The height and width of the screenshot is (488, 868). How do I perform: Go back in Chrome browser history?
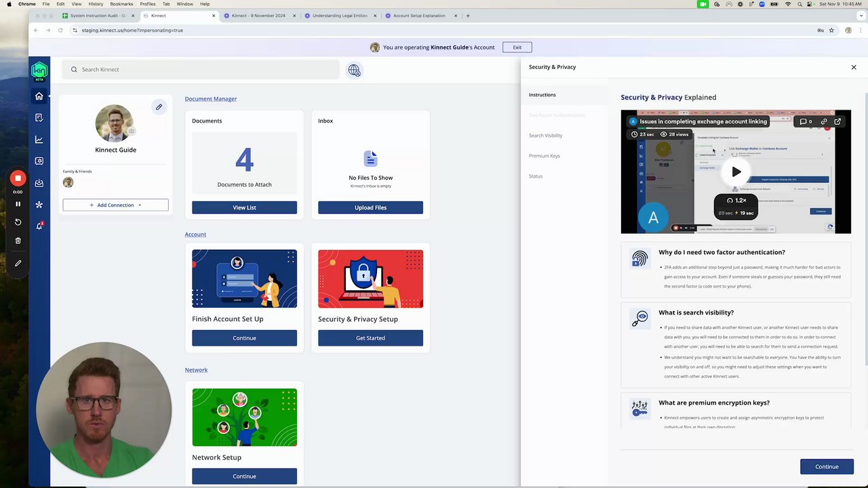pos(36,30)
